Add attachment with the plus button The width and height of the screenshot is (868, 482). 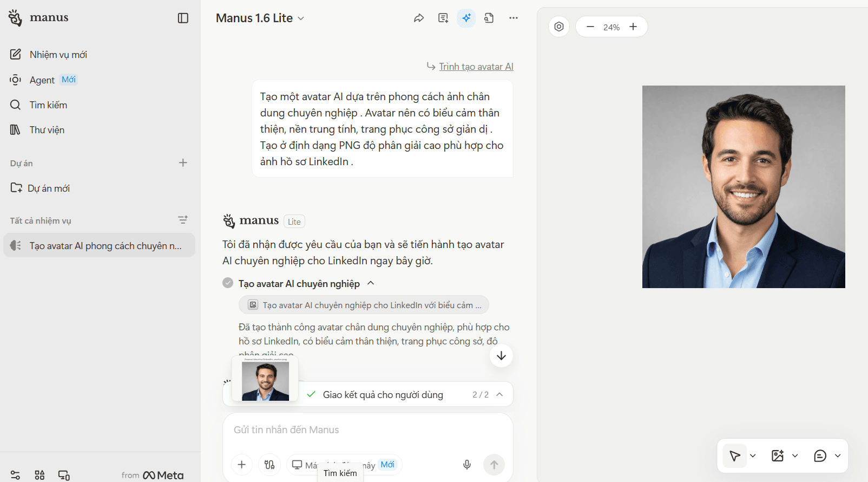point(242,465)
